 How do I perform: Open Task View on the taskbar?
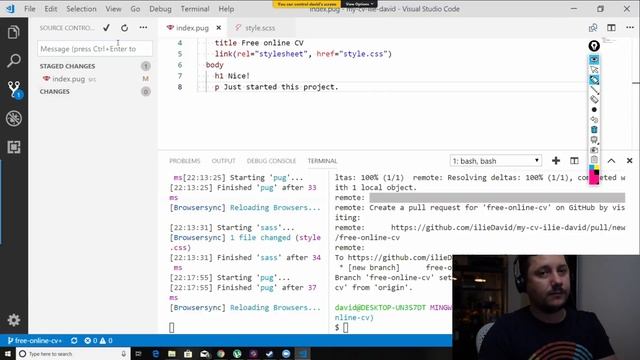pos(138,353)
